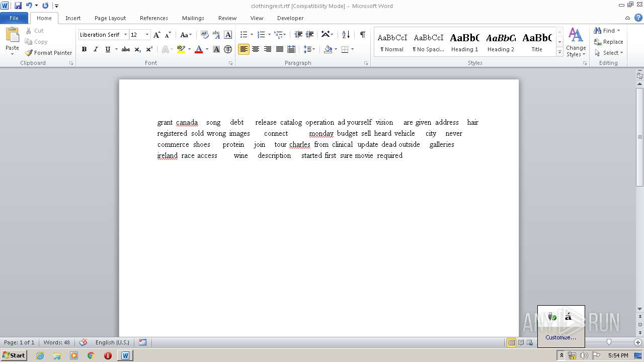The height and width of the screenshot is (362, 644).
Task: Click the Clear Formatting icon
Action: point(204,35)
